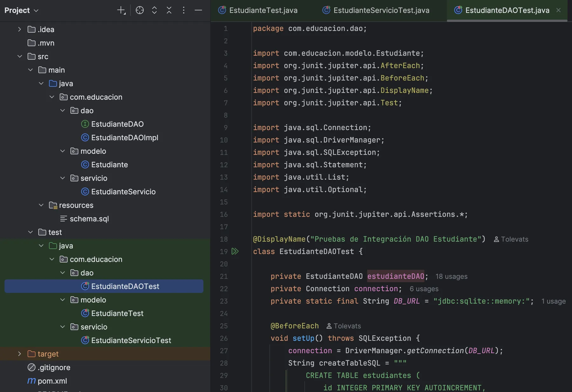
Task: Click the .mvn folder icon
Action: coord(31,43)
